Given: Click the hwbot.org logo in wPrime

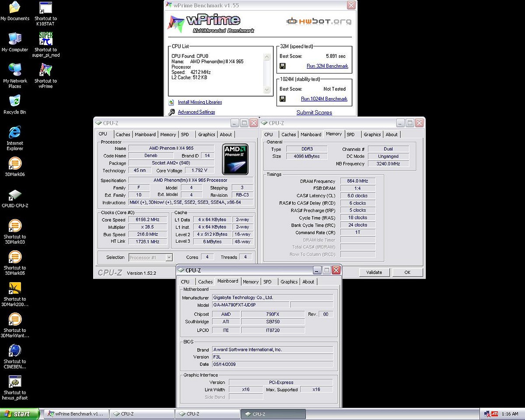Looking at the screenshot, I should 318,21.
